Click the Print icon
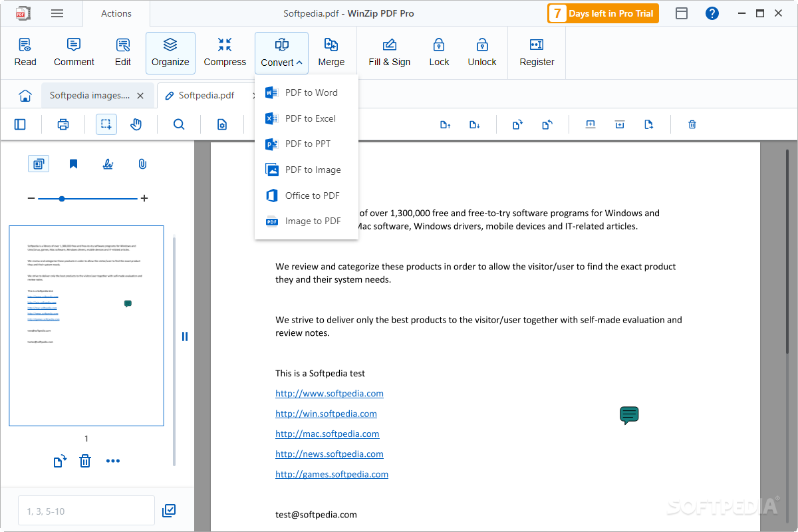The height and width of the screenshot is (532, 798). (63, 124)
